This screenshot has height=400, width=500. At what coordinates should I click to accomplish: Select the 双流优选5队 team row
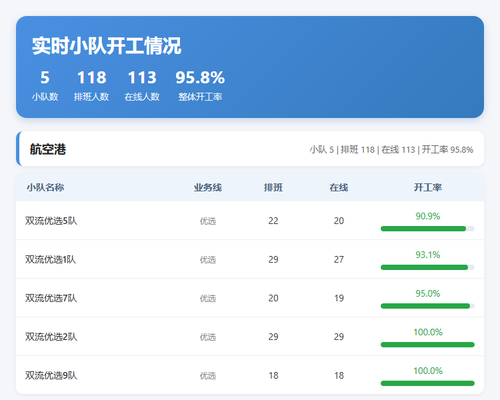tap(250, 220)
